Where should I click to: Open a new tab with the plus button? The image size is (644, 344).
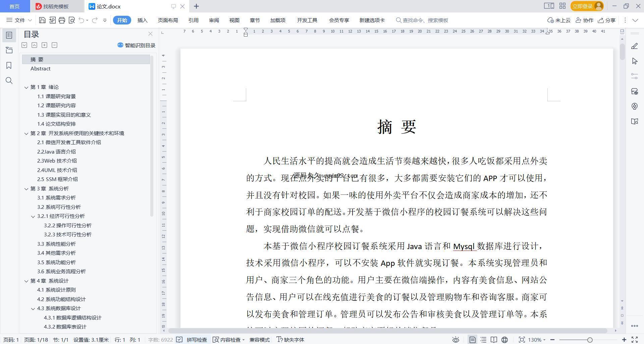[196, 6]
